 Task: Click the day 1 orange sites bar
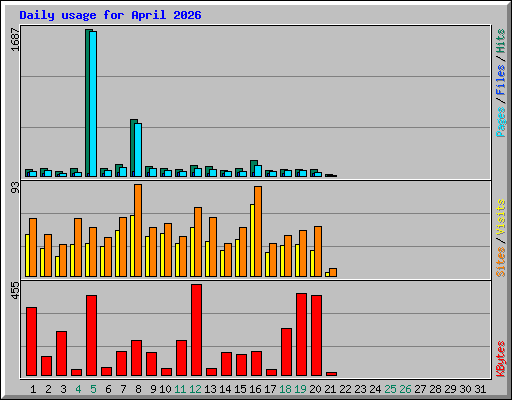pyautogui.click(x=33, y=247)
